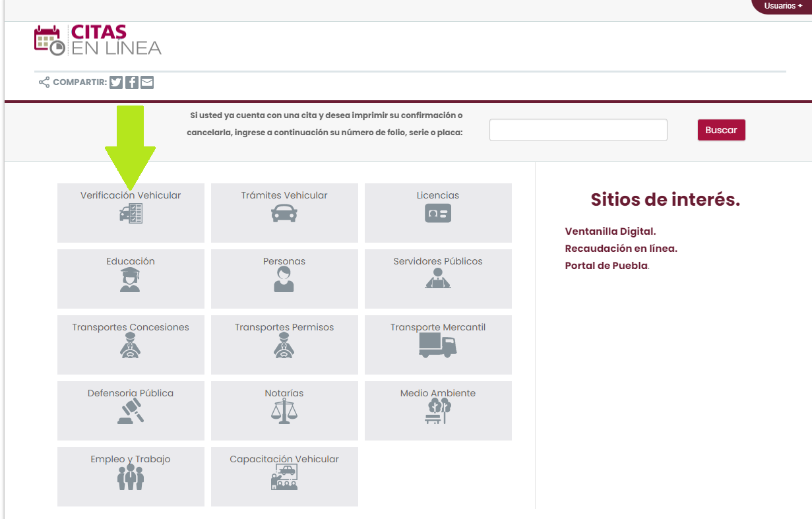812x519 pixels.
Task: Select the Licencias ID card icon
Action: point(438,214)
